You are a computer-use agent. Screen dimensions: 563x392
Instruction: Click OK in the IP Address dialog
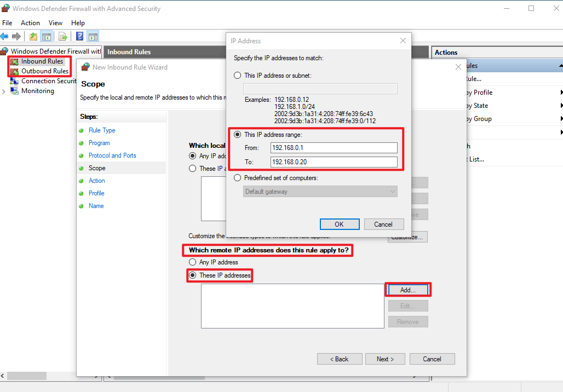coord(340,224)
